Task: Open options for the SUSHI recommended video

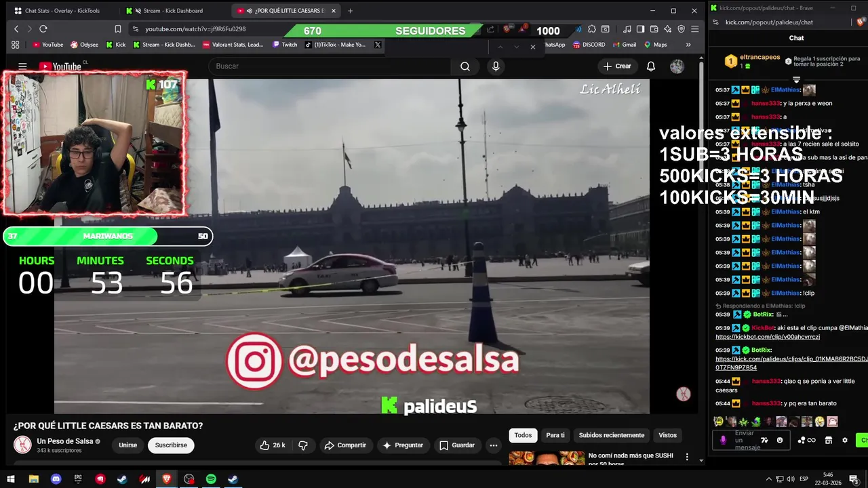Action: [x=687, y=457]
